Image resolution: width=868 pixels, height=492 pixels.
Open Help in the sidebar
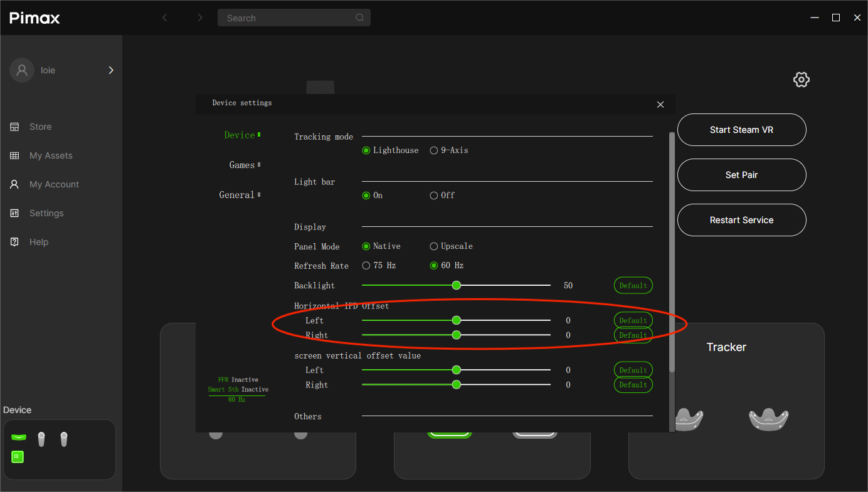39,242
